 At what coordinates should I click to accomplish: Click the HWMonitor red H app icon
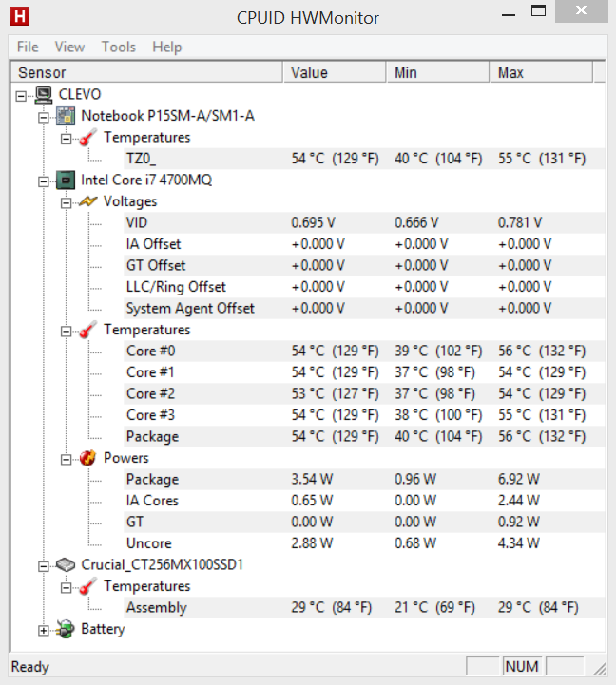20,16
